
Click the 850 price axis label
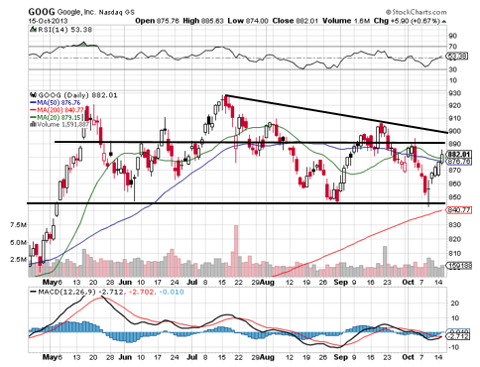pos(455,197)
